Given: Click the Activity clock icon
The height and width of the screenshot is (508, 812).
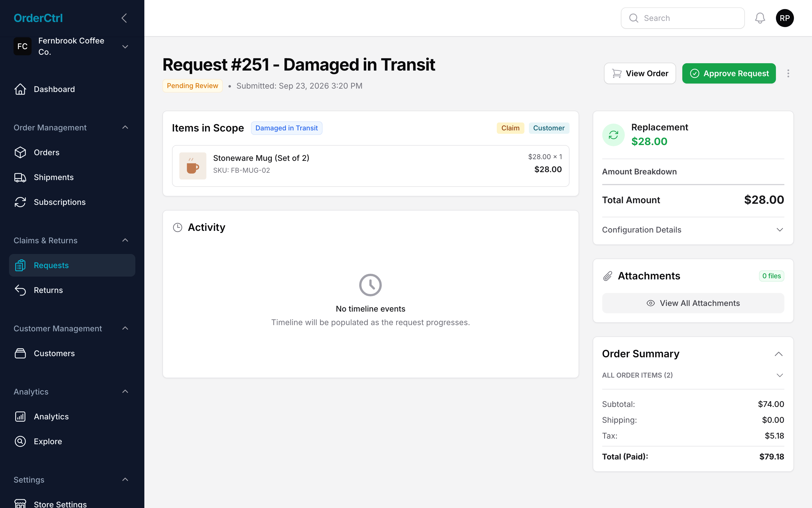Looking at the screenshot, I should pyautogui.click(x=178, y=227).
